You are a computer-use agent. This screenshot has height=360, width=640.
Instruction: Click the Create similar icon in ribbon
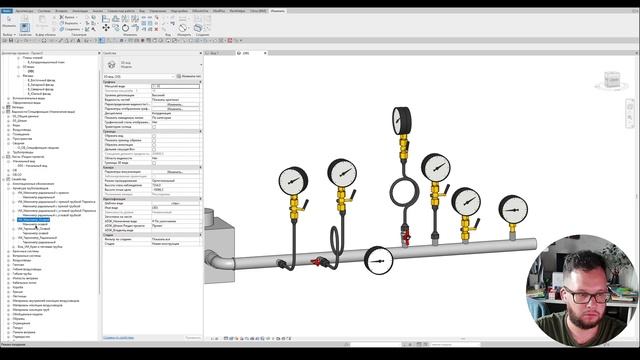[x=198, y=28]
